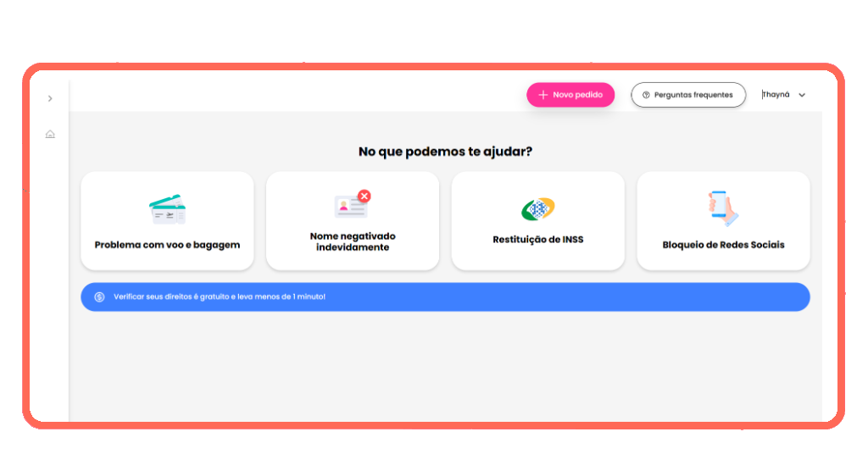Go to the home icon in sidebar
This screenshot has height=454, width=868.
(x=50, y=135)
